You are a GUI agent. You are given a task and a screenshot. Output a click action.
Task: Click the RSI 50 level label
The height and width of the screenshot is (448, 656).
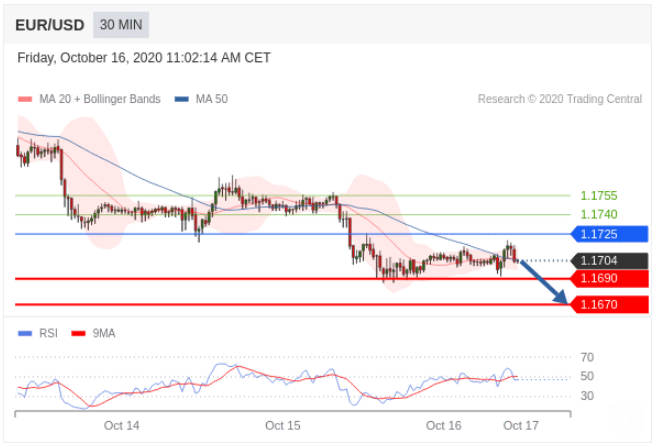pos(587,376)
